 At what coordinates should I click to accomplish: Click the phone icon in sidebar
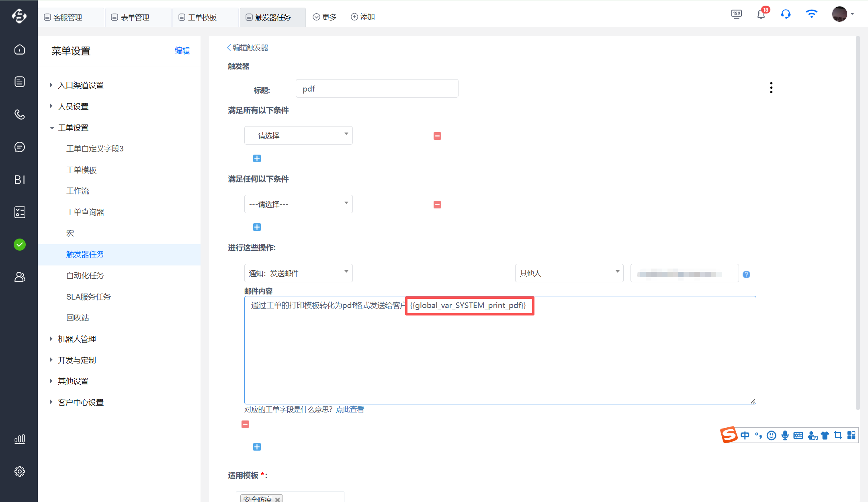[19, 114]
